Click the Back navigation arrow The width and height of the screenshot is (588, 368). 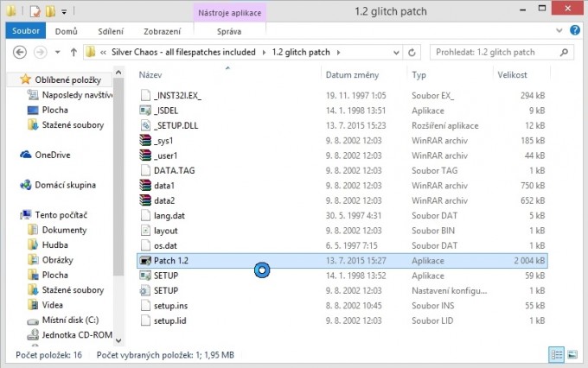tap(20, 52)
